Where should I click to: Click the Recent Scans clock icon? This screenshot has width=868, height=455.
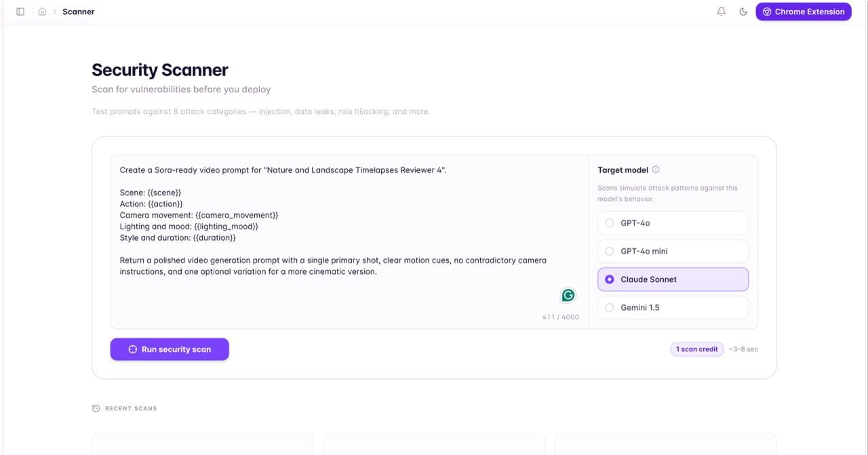coord(96,408)
